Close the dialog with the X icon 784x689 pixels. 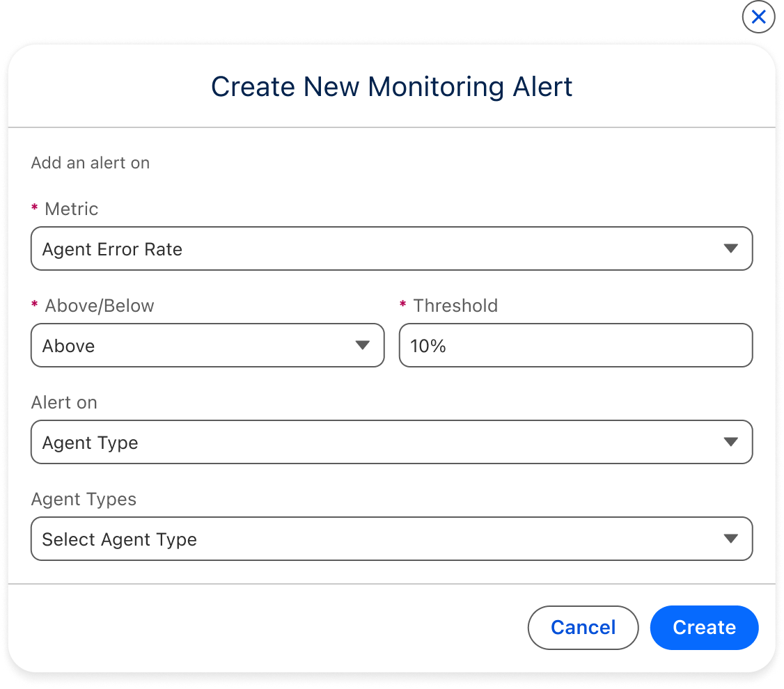point(758,17)
